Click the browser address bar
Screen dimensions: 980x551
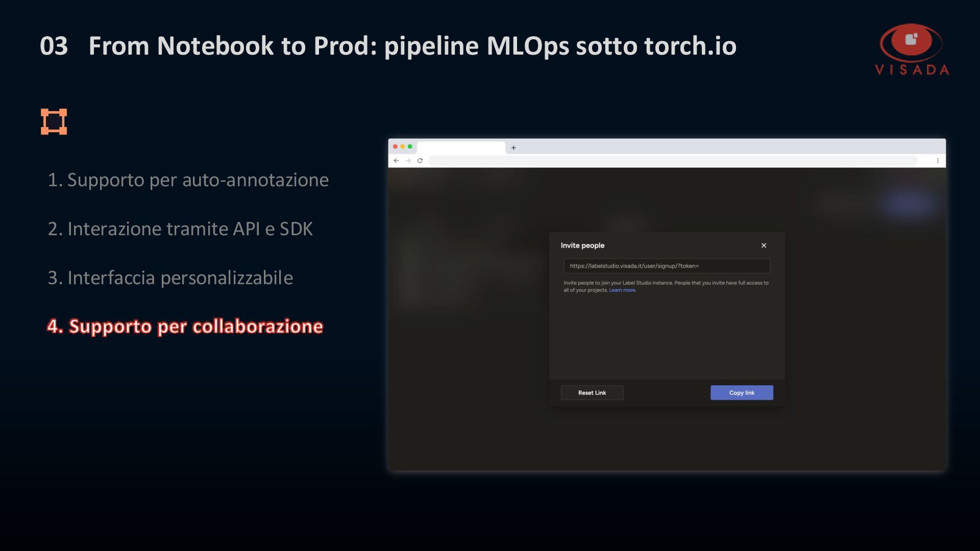tap(673, 161)
